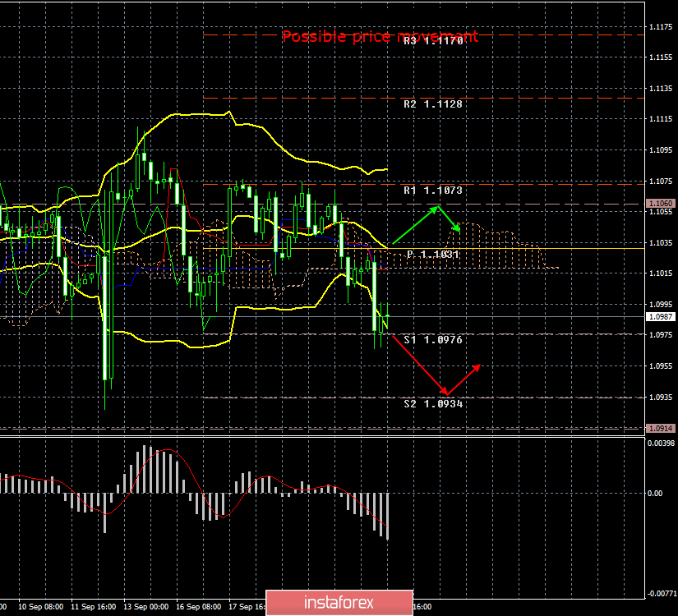Click the 1.1115 price axis value
Screen dimensions: 678x616
(x=661, y=119)
